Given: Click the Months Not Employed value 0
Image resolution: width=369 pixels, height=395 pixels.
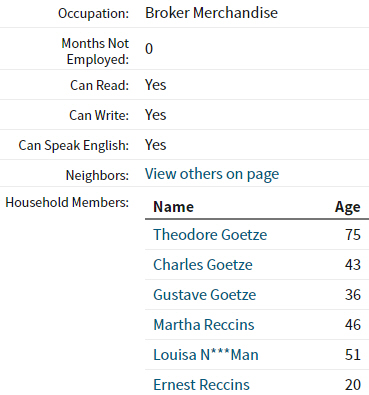Looking at the screenshot, I should pyautogui.click(x=149, y=49).
